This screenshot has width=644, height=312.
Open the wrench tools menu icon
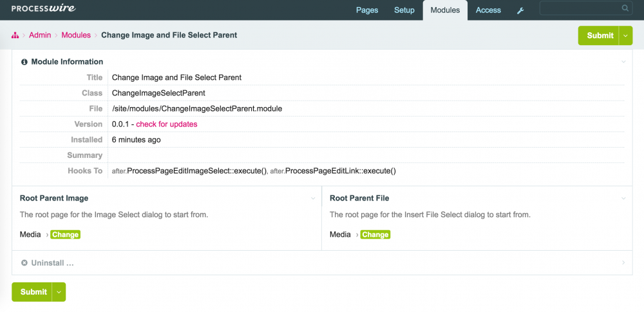(x=520, y=10)
